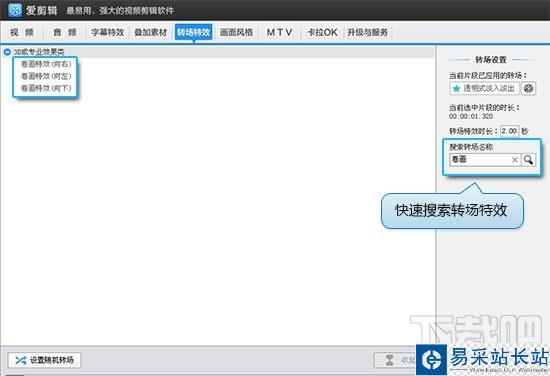Open the 字幕特效 tab
550x376 pixels.
coord(108,33)
